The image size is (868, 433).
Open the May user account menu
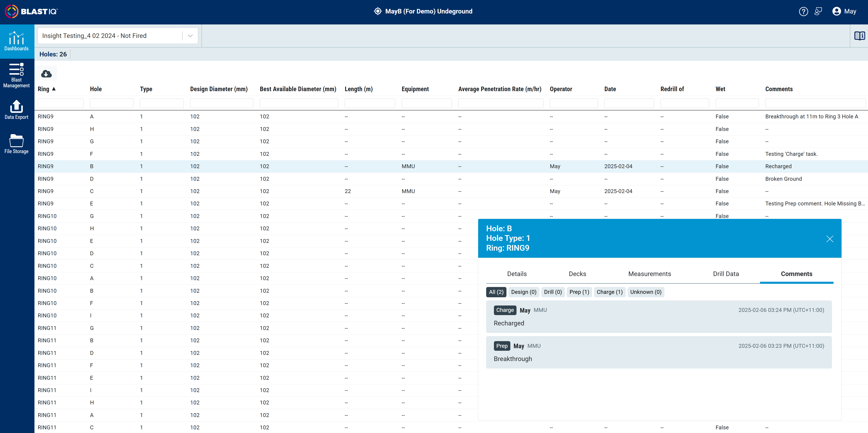[844, 11]
